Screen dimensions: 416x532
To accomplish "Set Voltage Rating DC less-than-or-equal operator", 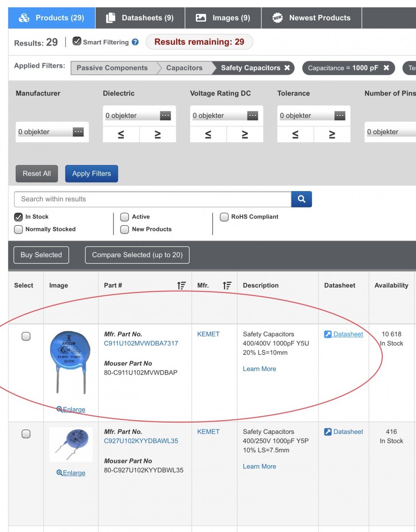I will tap(208, 134).
